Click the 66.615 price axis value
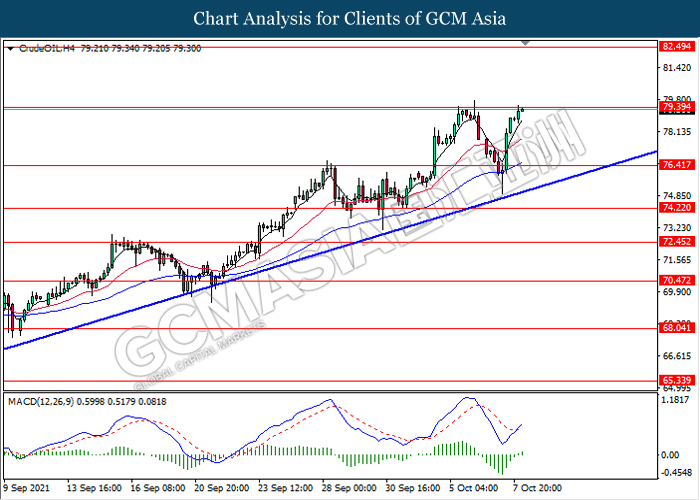700x500 pixels. point(677,356)
